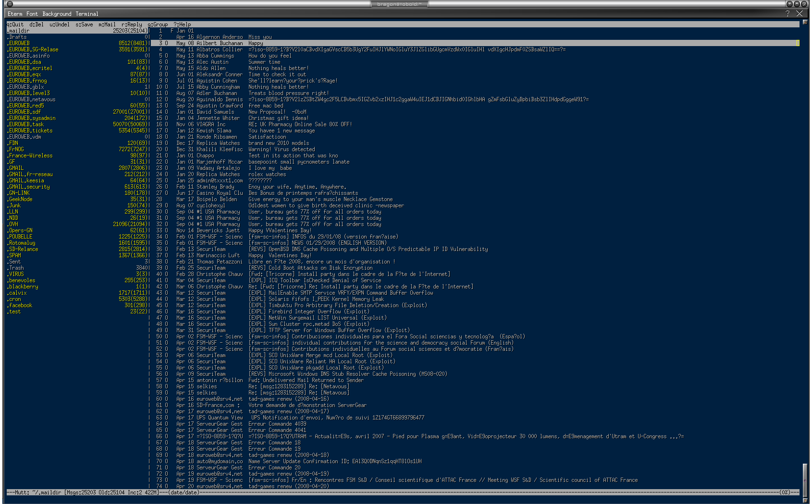Open the Background menu
The image size is (812, 504).
57,14
